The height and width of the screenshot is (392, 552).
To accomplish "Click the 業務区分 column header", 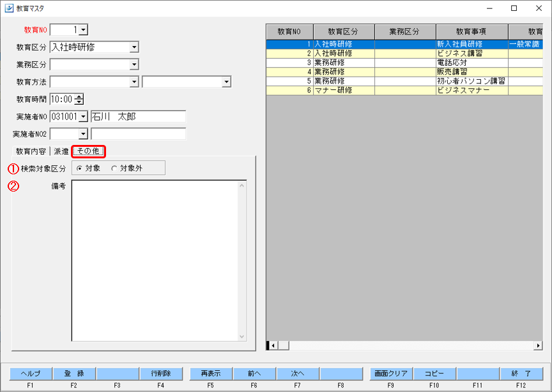I will [x=405, y=32].
